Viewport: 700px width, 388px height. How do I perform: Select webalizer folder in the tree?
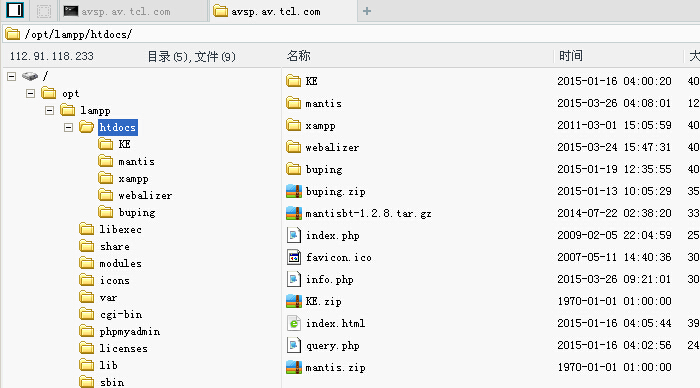(x=145, y=196)
